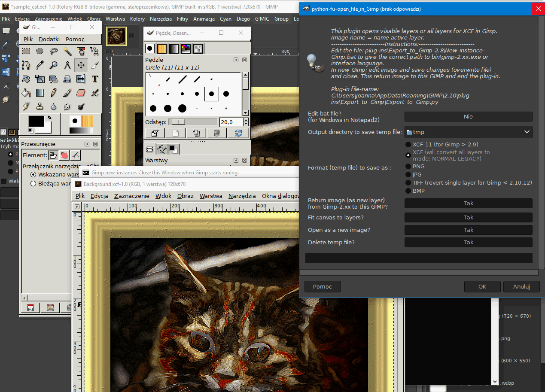Click the Odstęp spacing slider
The image size is (545, 392).
click(x=192, y=122)
